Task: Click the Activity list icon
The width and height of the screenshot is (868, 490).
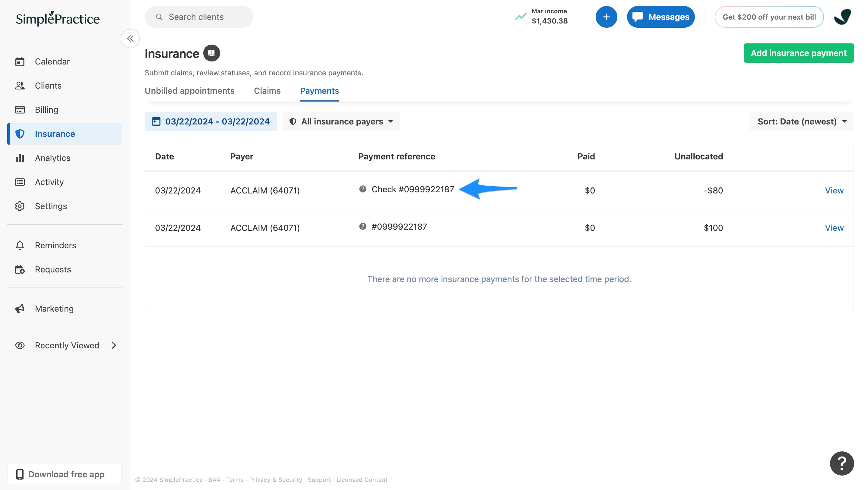Action: 20,182
